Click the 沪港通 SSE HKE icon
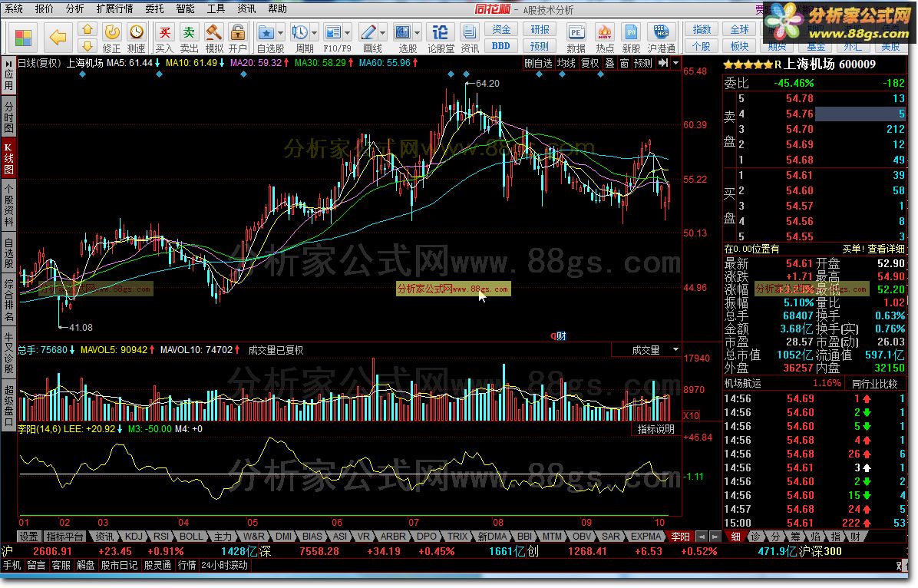Image resolution: width=918 pixels, height=588 pixels. (661, 32)
